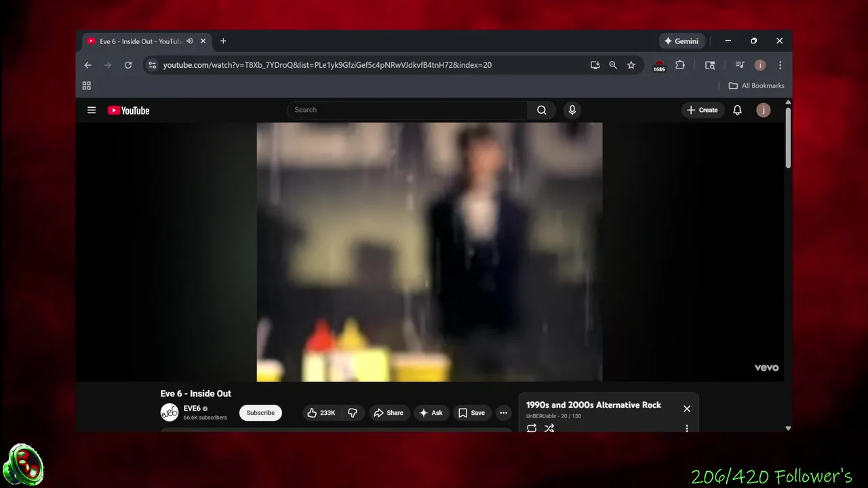Install the YouTube app from address bar
The width and height of the screenshot is (868, 488).
pyautogui.click(x=595, y=65)
